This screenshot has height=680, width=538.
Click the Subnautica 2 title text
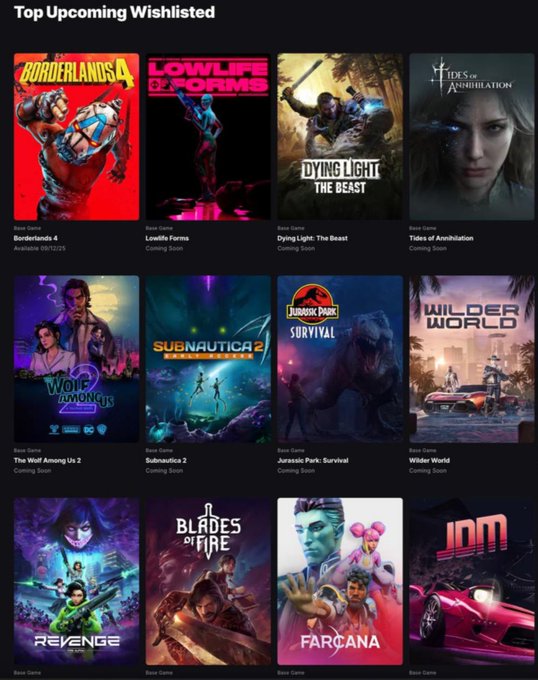166,461
